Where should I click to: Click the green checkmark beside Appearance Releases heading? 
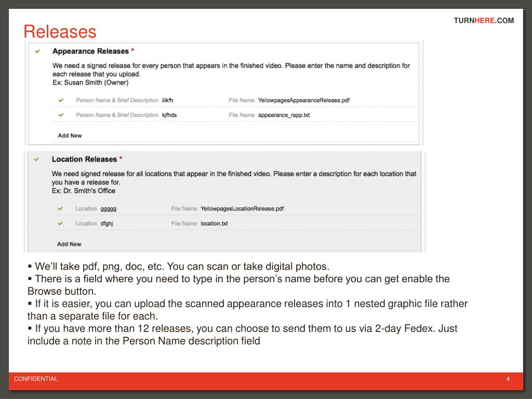[x=37, y=51]
